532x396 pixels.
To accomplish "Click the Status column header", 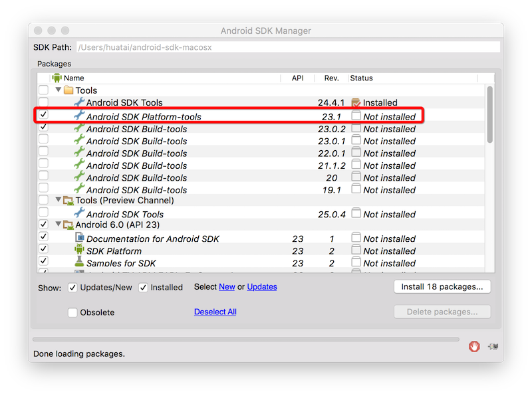I will tap(362, 78).
